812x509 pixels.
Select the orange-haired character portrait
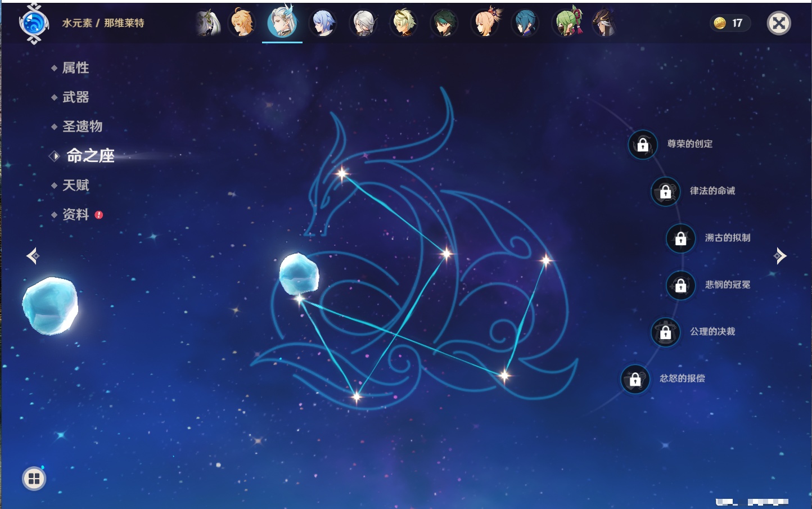tap(242, 23)
